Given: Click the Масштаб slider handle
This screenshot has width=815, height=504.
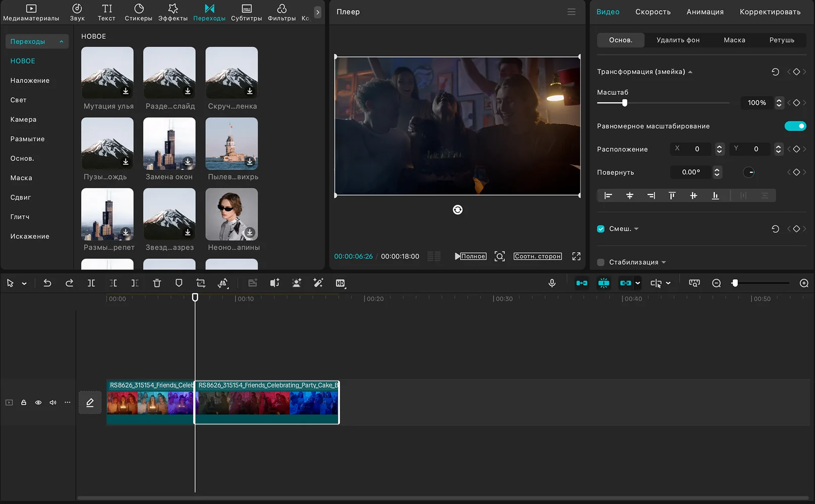Looking at the screenshot, I should (x=624, y=103).
